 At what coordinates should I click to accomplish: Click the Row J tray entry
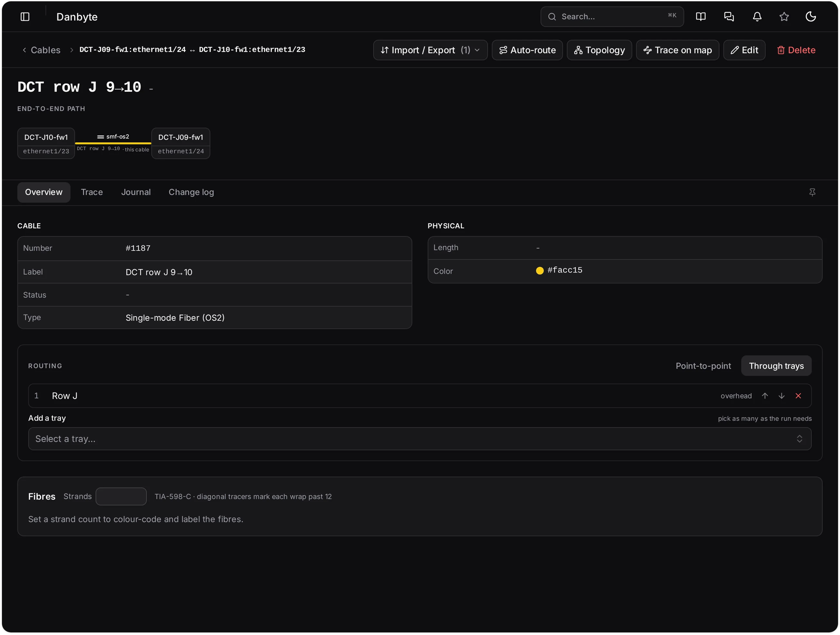coord(420,396)
